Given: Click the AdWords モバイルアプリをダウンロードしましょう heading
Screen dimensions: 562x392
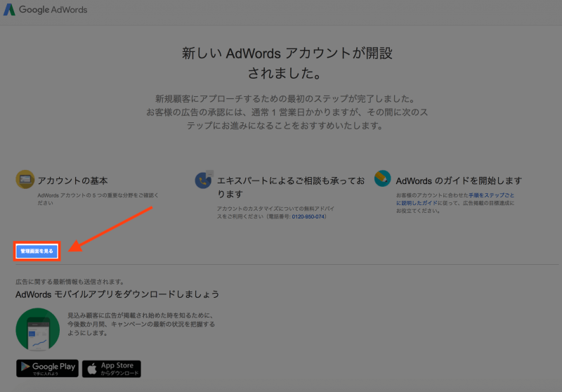Looking at the screenshot, I should [117, 294].
